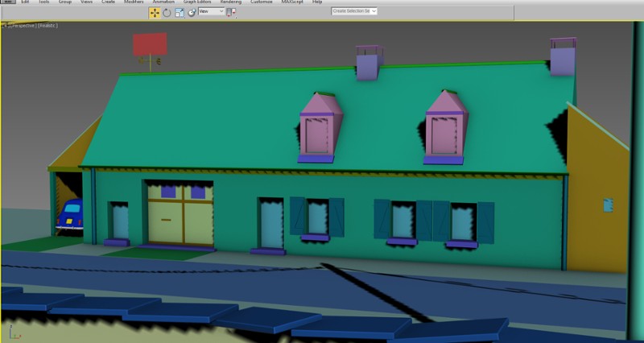Choose the Select and Scale tool

click(x=179, y=12)
